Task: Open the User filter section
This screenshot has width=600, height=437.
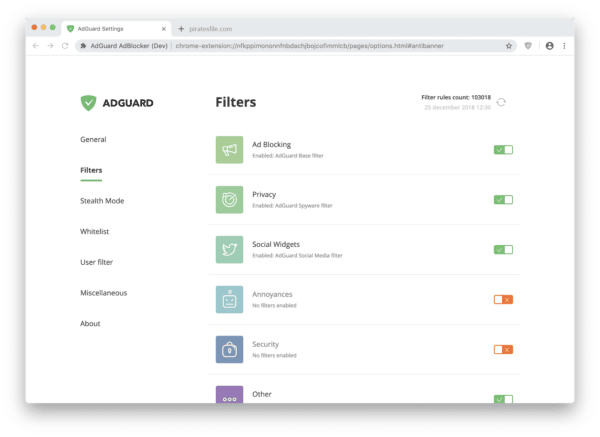Action: pyautogui.click(x=96, y=262)
